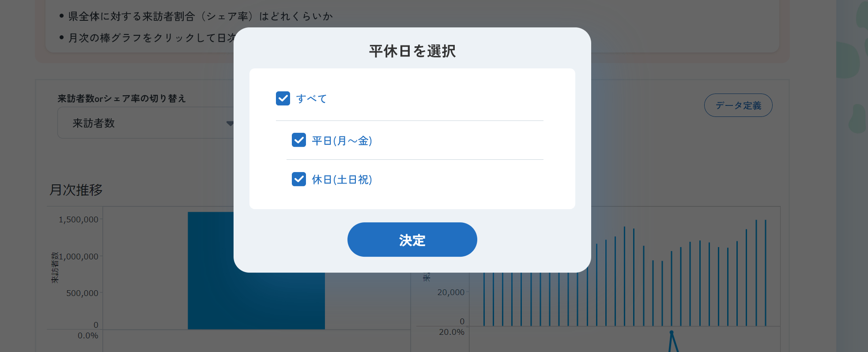Click the rightmost daily chart bar
The height and width of the screenshot is (352, 868).
(766, 273)
